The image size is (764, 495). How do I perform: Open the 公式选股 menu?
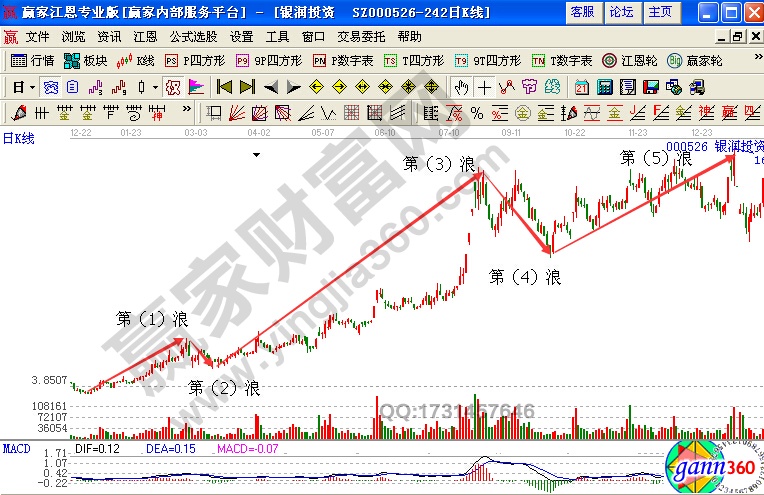tap(194, 36)
